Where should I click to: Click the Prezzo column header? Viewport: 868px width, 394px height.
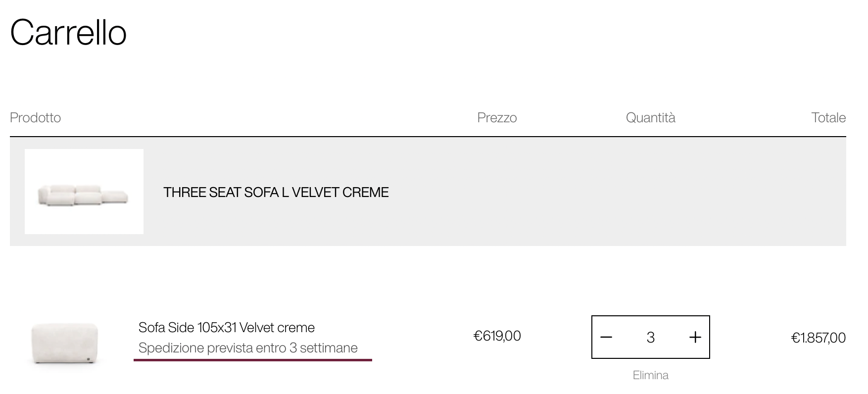497,117
